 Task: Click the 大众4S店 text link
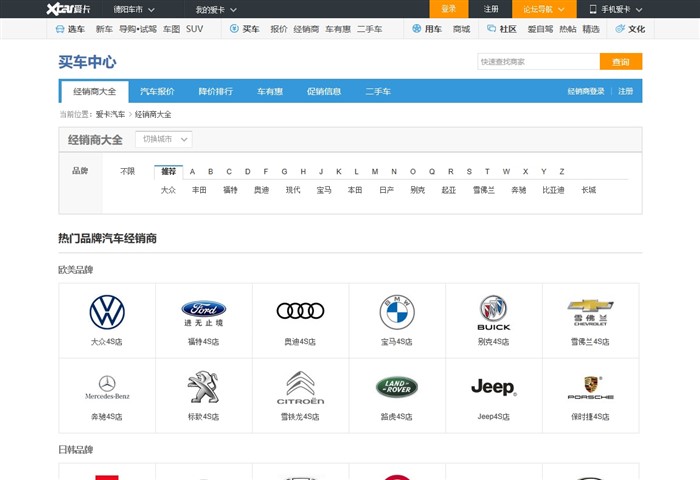[107, 342]
